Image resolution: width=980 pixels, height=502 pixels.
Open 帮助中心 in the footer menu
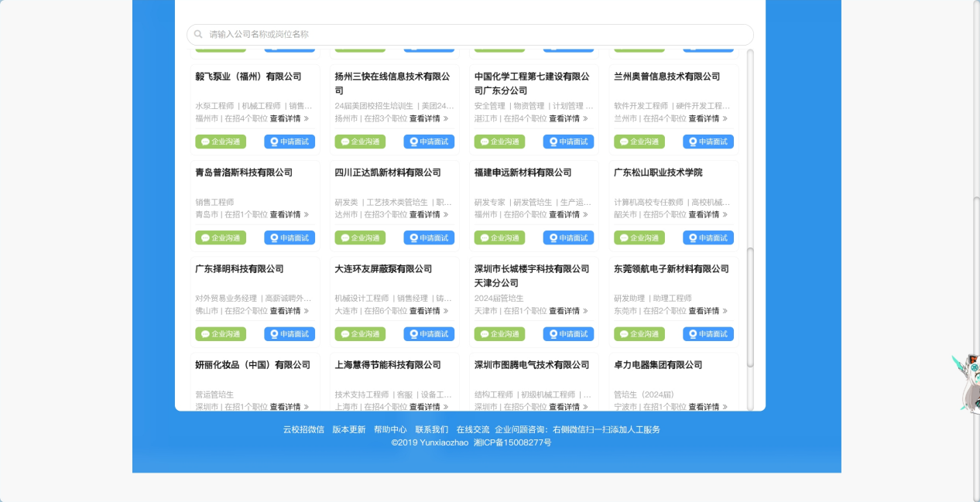[x=390, y=429]
